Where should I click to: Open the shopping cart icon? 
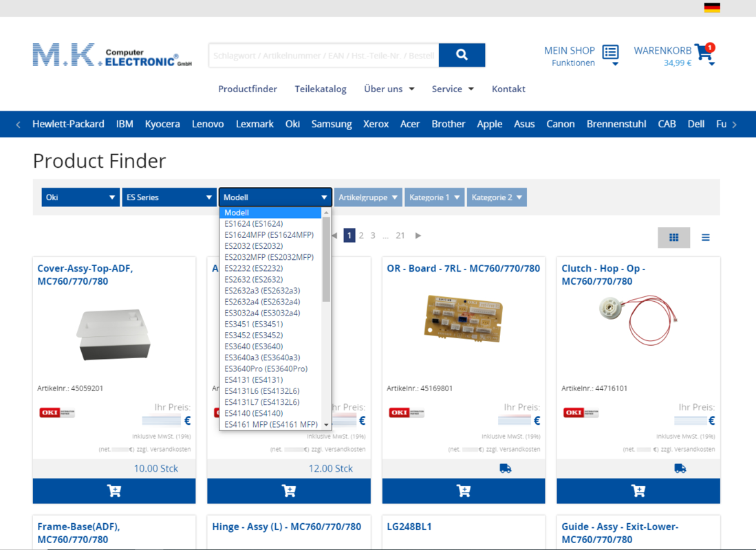coord(704,52)
